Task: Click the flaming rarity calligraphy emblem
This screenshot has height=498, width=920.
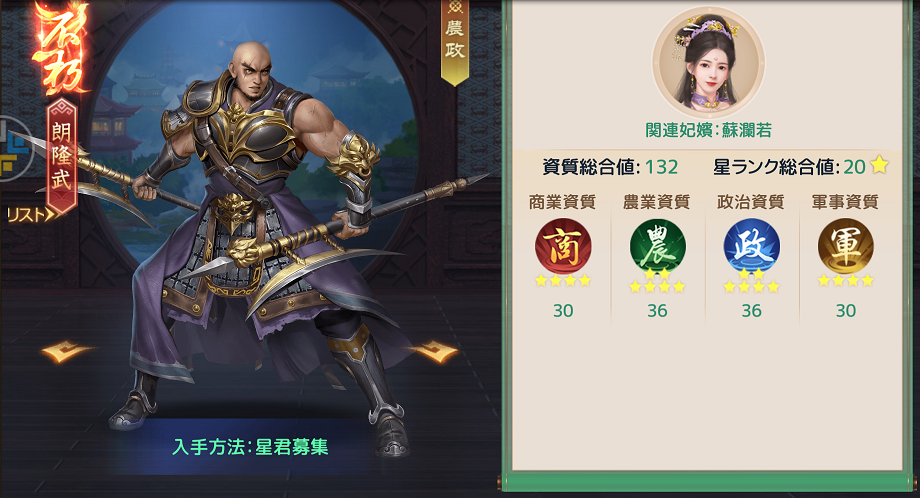Action: pyautogui.click(x=60, y=48)
